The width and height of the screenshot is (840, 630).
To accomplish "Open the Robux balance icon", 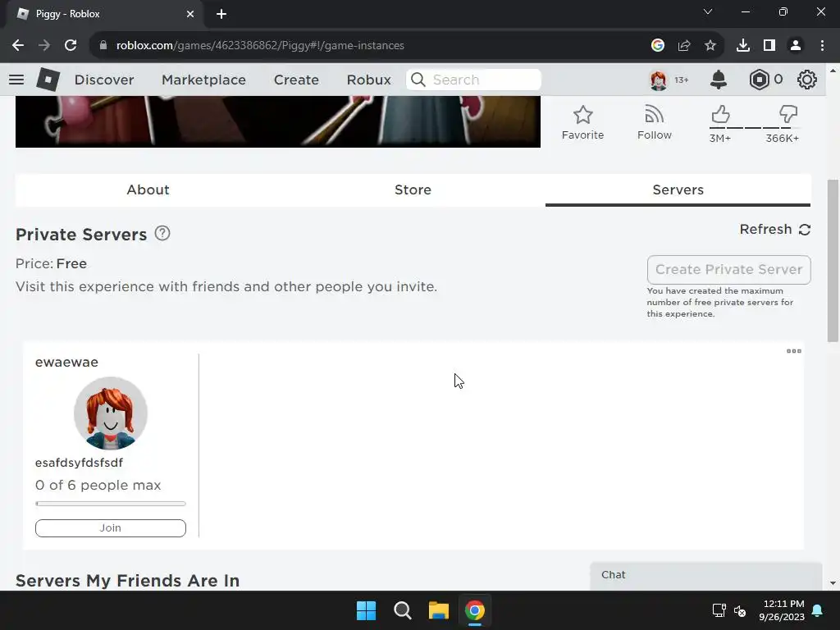I will pyautogui.click(x=759, y=80).
